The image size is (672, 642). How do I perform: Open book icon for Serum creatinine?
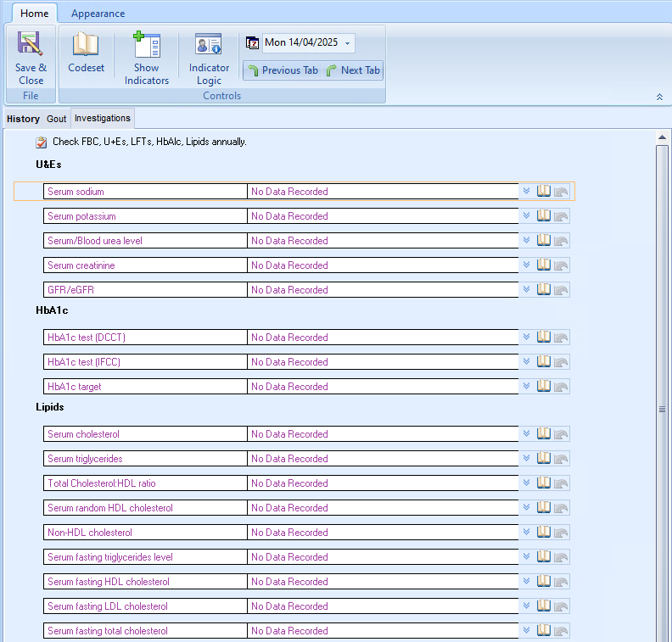pos(544,265)
